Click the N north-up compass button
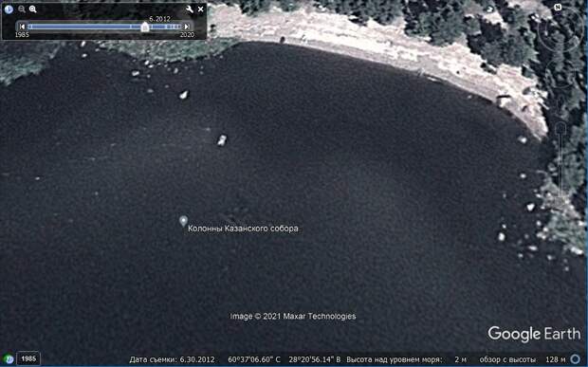The image size is (588, 367). tap(558, 8)
